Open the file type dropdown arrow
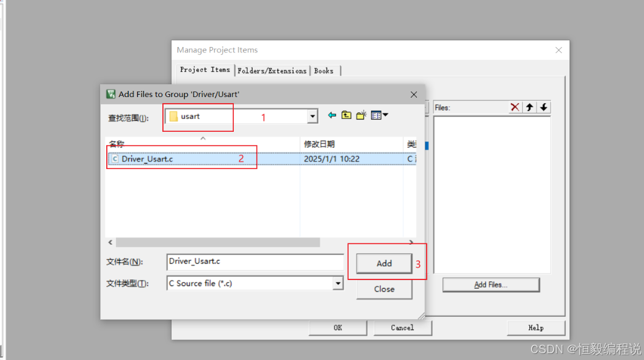Screen dimensions: 644x360 pyautogui.click(x=338, y=283)
